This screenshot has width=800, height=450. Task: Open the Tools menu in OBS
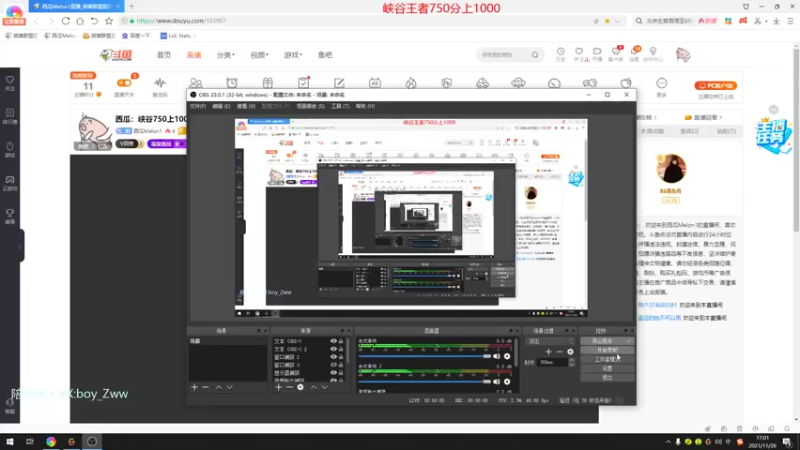340,106
